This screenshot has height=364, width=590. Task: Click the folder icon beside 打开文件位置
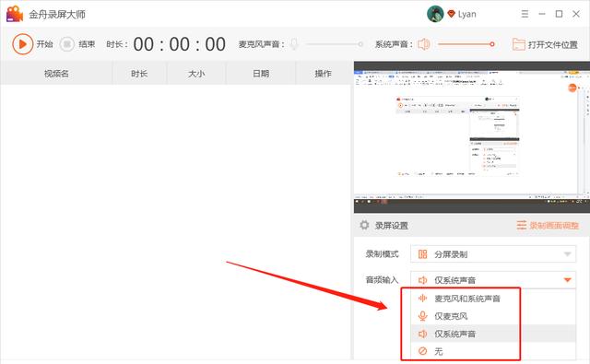point(518,44)
